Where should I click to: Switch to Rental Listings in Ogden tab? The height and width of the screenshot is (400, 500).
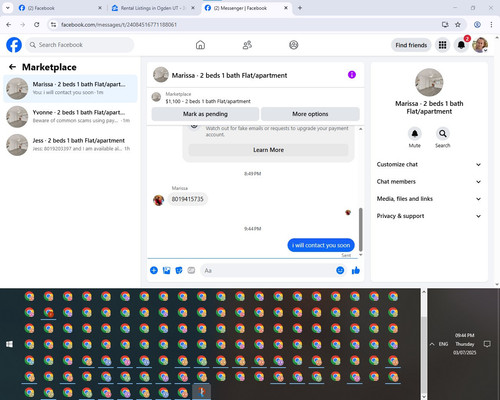pyautogui.click(x=153, y=8)
